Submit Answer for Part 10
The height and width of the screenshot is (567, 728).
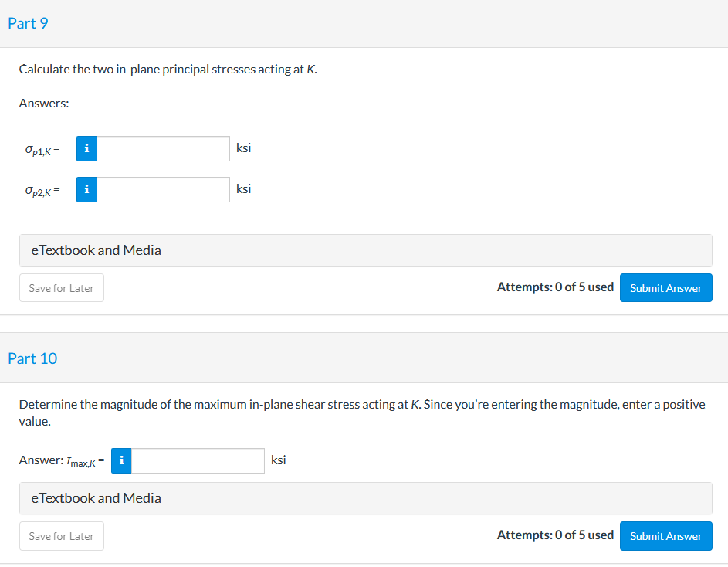click(665, 536)
